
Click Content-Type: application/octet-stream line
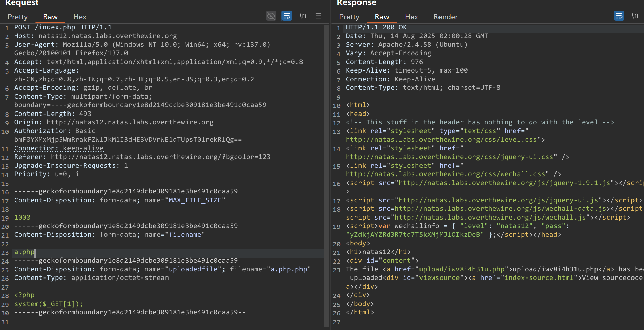point(91,277)
